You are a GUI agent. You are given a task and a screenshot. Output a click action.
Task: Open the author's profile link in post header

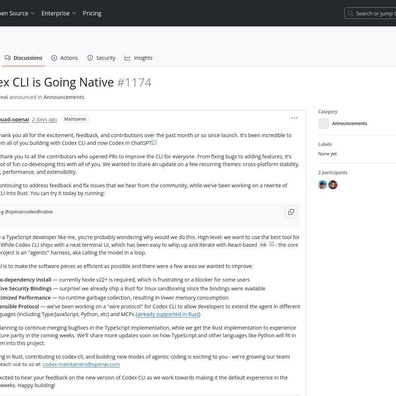[x=14, y=119]
